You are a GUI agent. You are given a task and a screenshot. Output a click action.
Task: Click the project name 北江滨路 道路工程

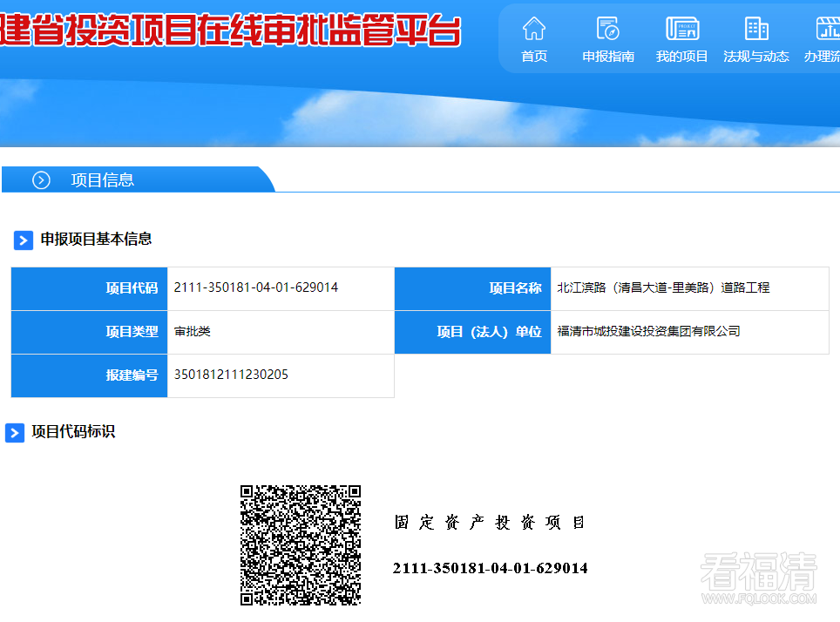click(x=663, y=287)
